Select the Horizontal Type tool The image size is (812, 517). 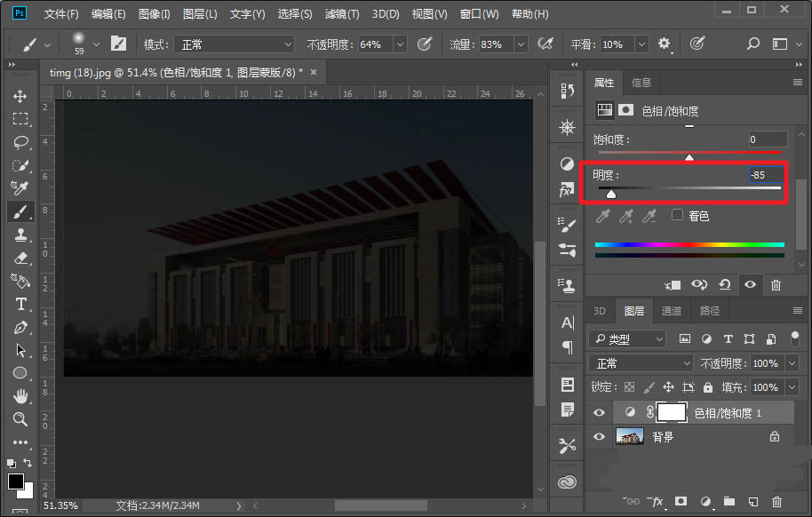point(20,304)
